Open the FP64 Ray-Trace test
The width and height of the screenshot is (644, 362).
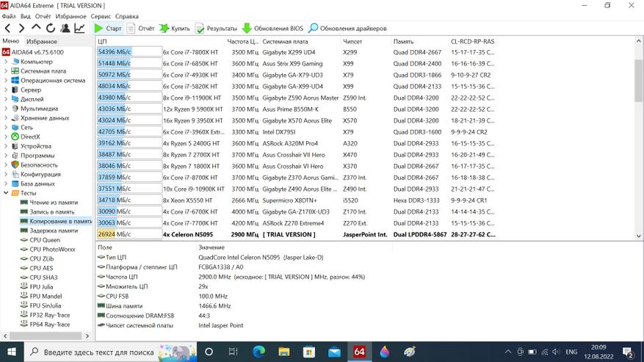click(x=46, y=325)
